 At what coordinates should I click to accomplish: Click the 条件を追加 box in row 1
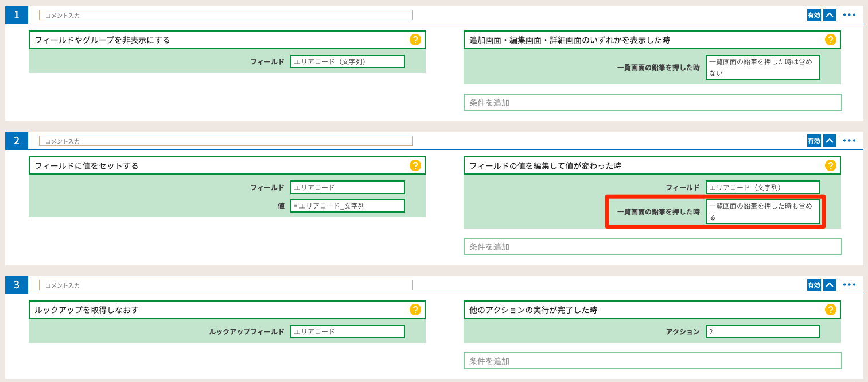[x=653, y=102]
